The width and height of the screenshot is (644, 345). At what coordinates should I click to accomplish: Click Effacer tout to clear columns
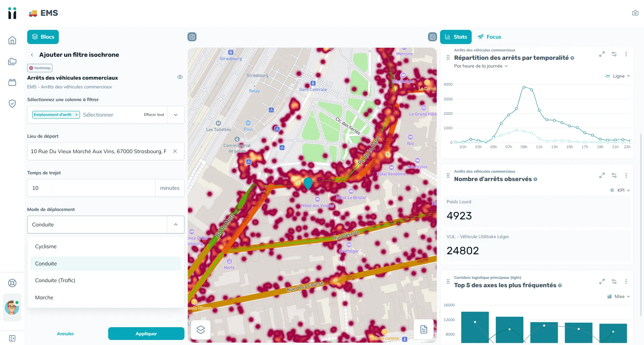154,115
